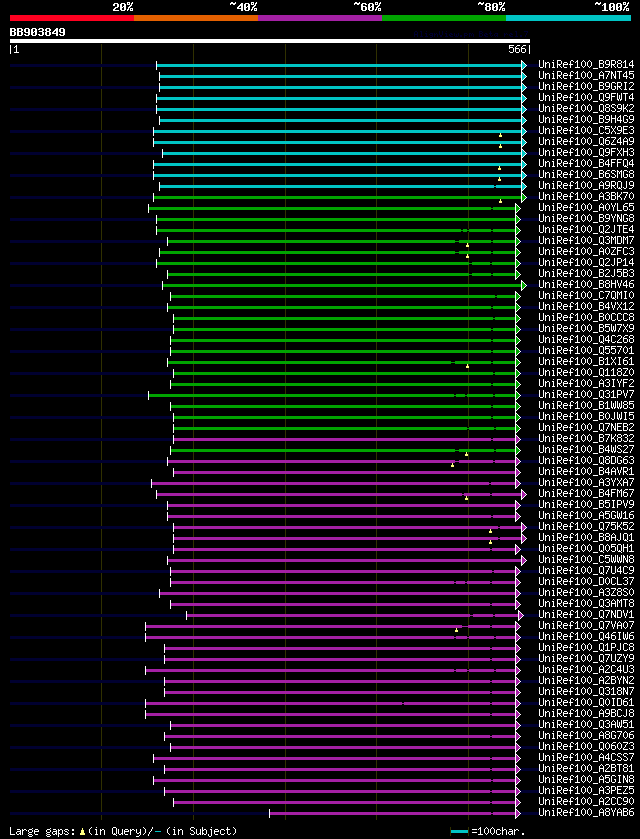This screenshot has height=839, width=640.
Task: Open hit UniRef100_Q9FXH3
Action: 586,152
